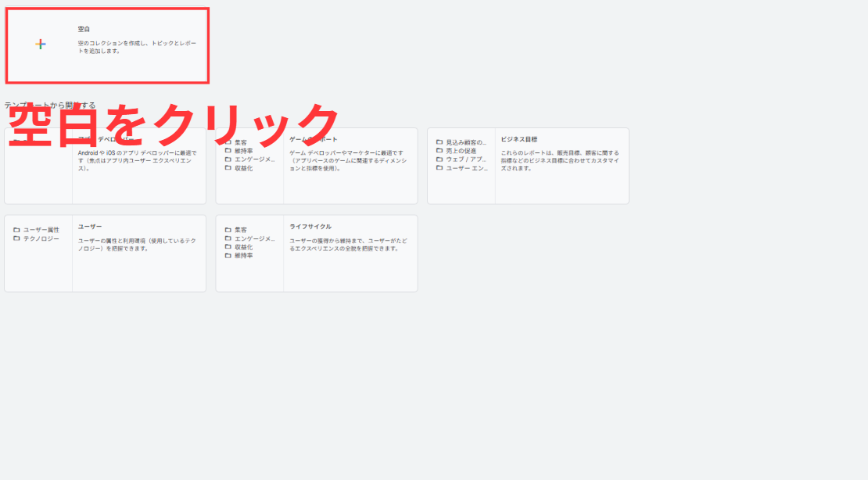The image size is (868, 480).
Task: Click the 集客 folder icon in ライフサイクル card
Action: click(x=228, y=230)
